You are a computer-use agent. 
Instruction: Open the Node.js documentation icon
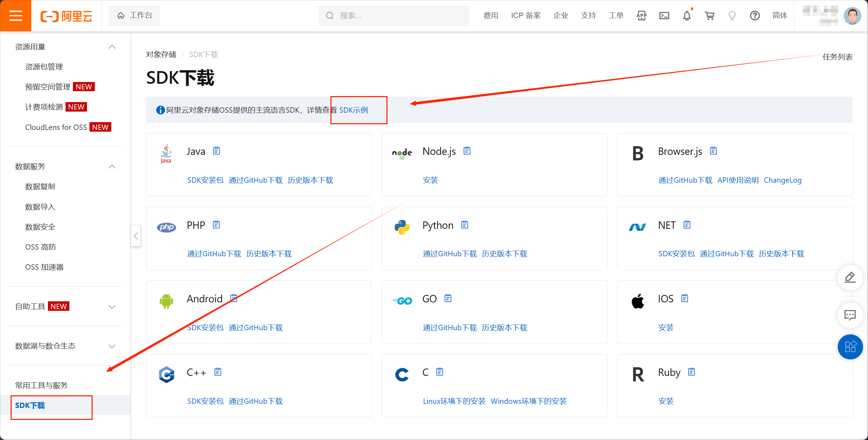click(467, 151)
